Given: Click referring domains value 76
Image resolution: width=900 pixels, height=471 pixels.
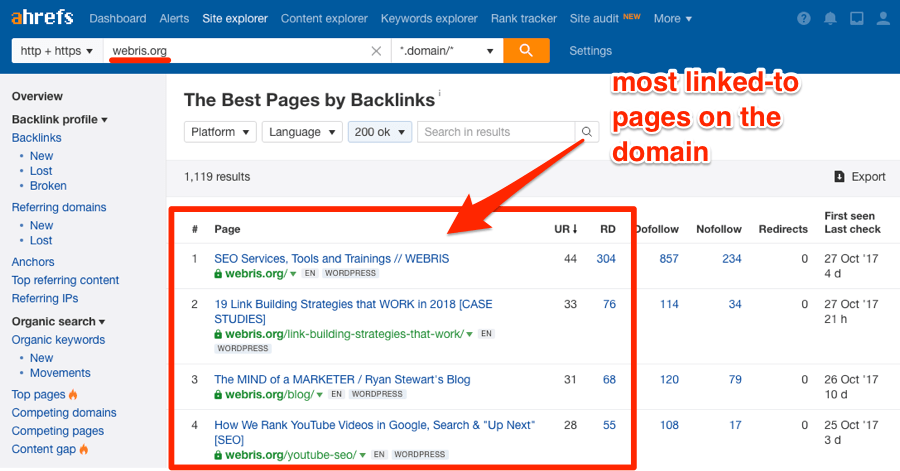Looking at the screenshot, I should point(609,304).
